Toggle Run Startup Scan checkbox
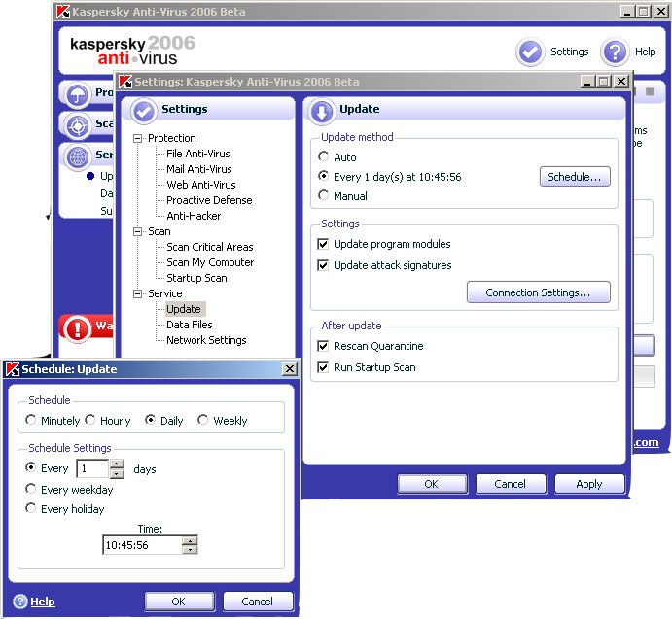Screen dimensions: 672x619 coord(323,367)
